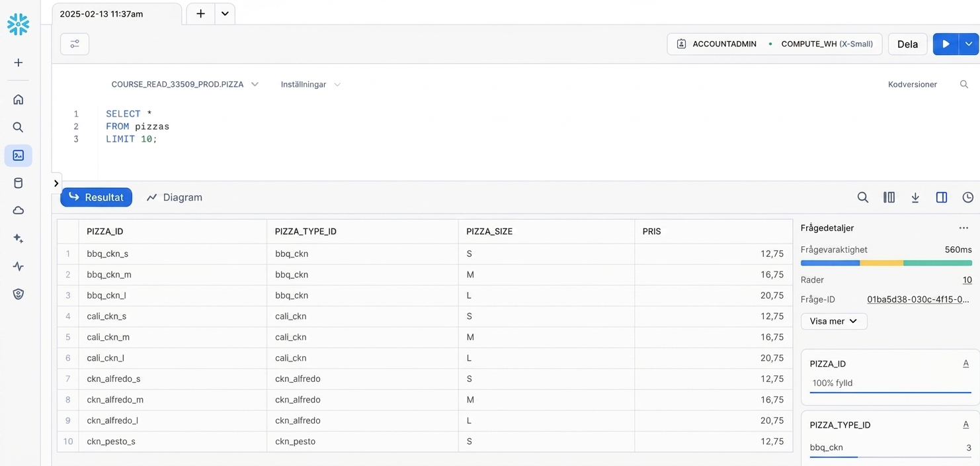This screenshot has width=980, height=466.
Task: Click the filter sliders button
Action: point(75,44)
